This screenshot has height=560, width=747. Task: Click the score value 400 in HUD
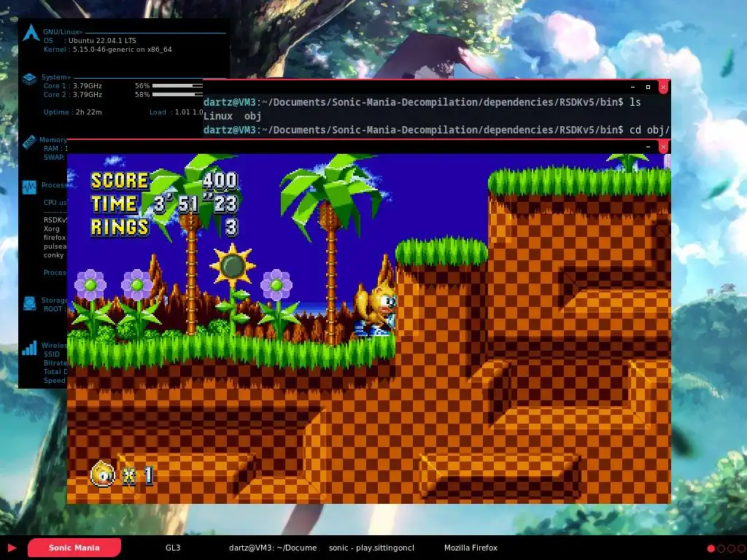pyautogui.click(x=220, y=181)
